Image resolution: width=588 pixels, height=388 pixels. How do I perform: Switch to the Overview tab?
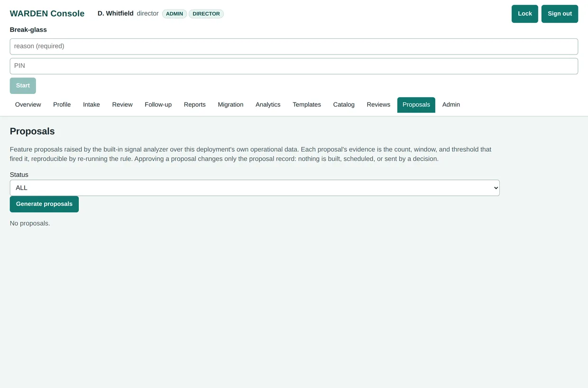click(28, 105)
